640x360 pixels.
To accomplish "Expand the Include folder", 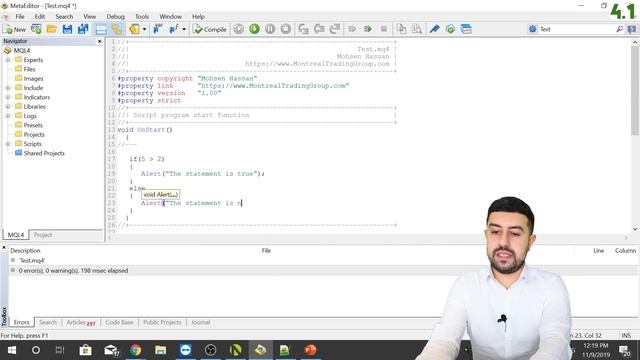I will [8, 88].
